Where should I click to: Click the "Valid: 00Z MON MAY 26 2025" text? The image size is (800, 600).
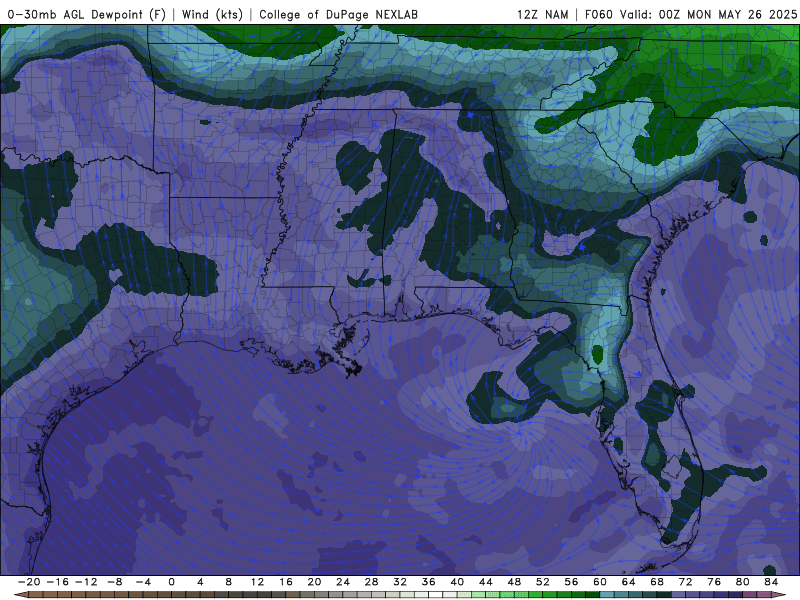pos(708,14)
